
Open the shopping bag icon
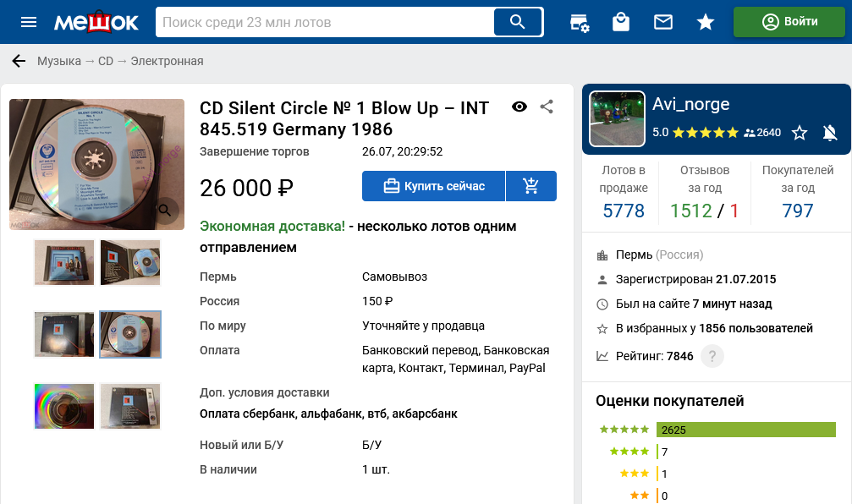pyautogui.click(x=620, y=22)
